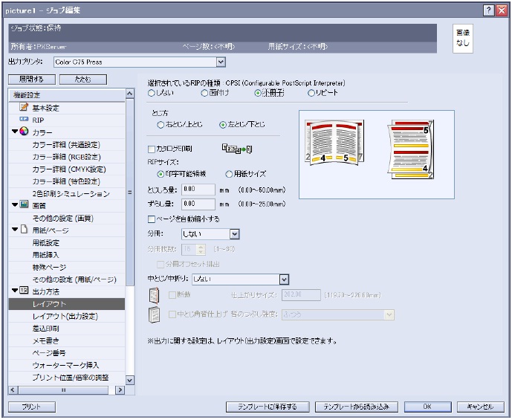Open 基本設定 with the pencil icon
Screen dimensions: 512x420
click(x=23, y=108)
